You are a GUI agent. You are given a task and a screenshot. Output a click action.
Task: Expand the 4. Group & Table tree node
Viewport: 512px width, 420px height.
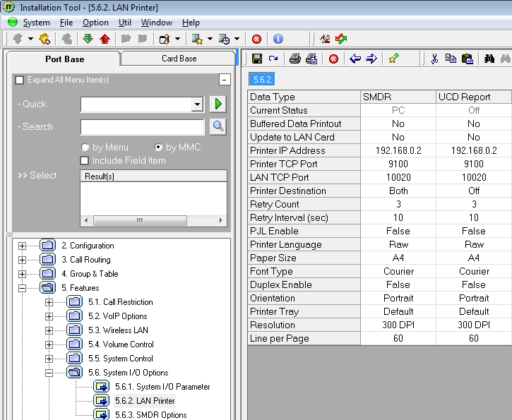pyautogui.click(x=22, y=274)
